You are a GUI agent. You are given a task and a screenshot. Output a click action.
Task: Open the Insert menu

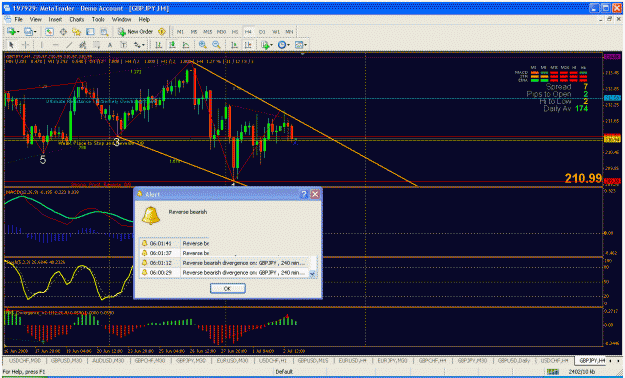pyautogui.click(x=55, y=19)
